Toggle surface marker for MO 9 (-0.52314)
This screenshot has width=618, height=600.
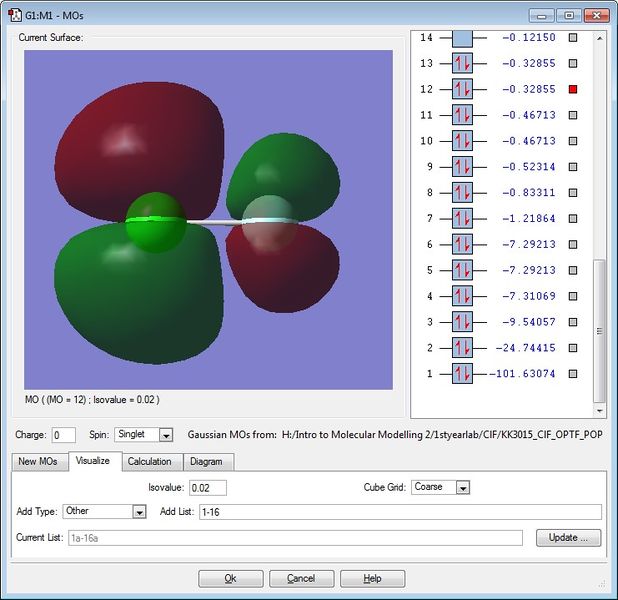pyautogui.click(x=573, y=167)
